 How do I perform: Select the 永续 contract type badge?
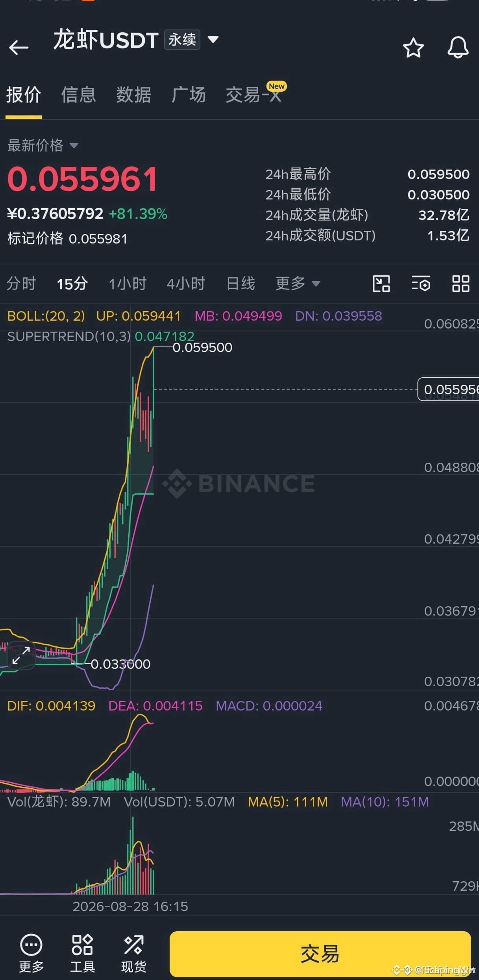coord(182,40)
